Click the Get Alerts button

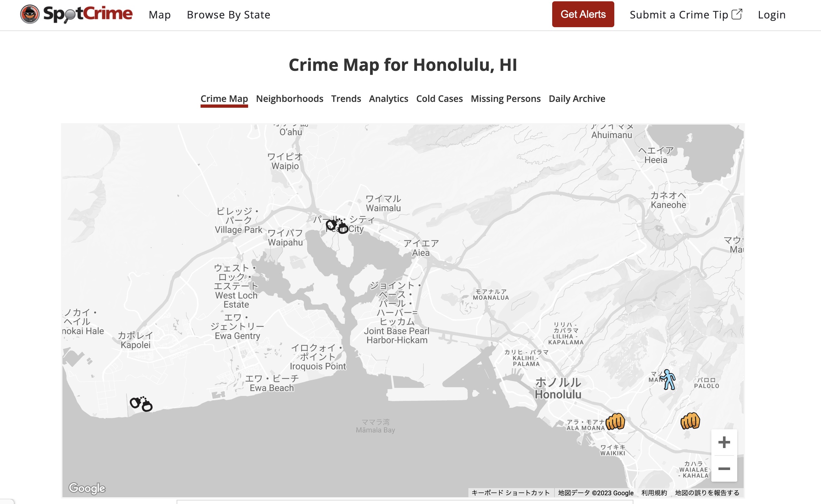click(583, 15)
